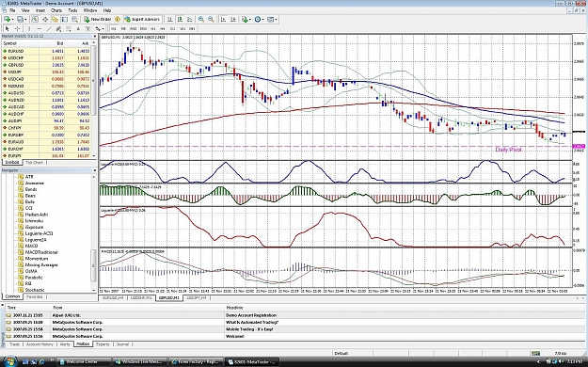The image size is (588, 367).
Task: Click the zoom in magnifier icon
Action: [201, 19]
